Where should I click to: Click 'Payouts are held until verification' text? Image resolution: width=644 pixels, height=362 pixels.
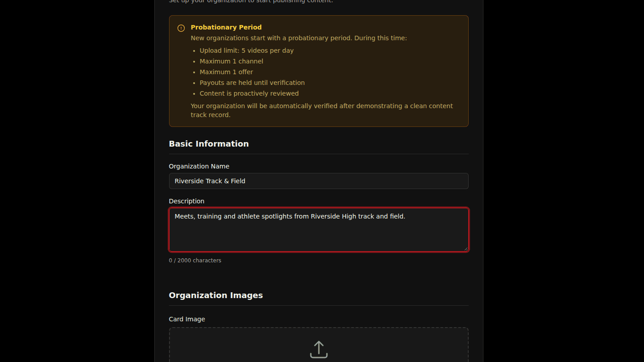[x=252, y=83]
